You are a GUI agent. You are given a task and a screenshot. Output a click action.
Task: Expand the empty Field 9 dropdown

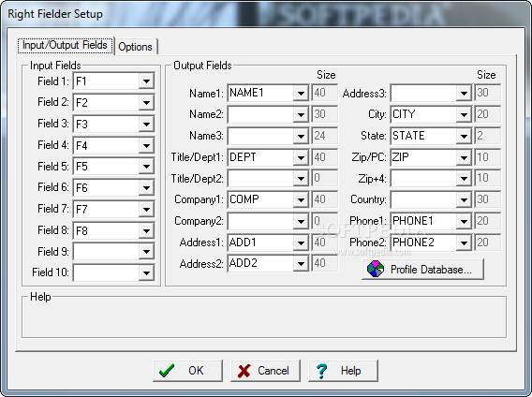[x=146, y=252]
